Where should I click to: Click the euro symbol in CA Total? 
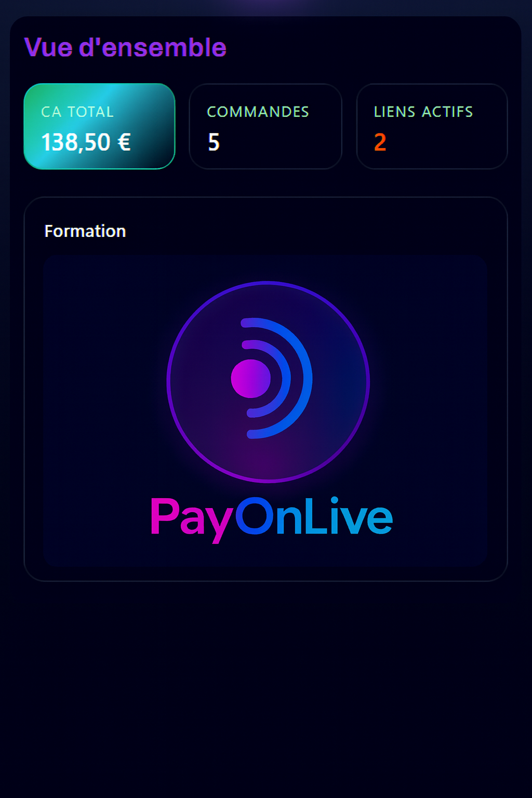[x=124, y=142]
